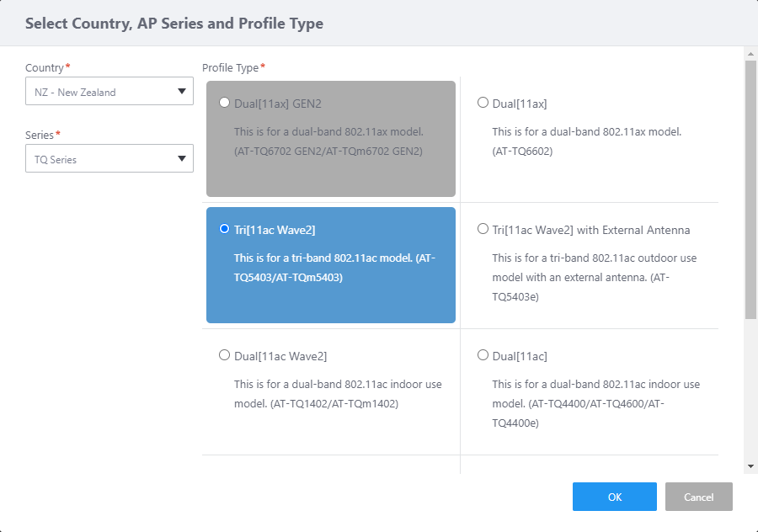Click the scrollbar up arrow
This screenshot has width=758, height=532.
[x=750, y=53]
